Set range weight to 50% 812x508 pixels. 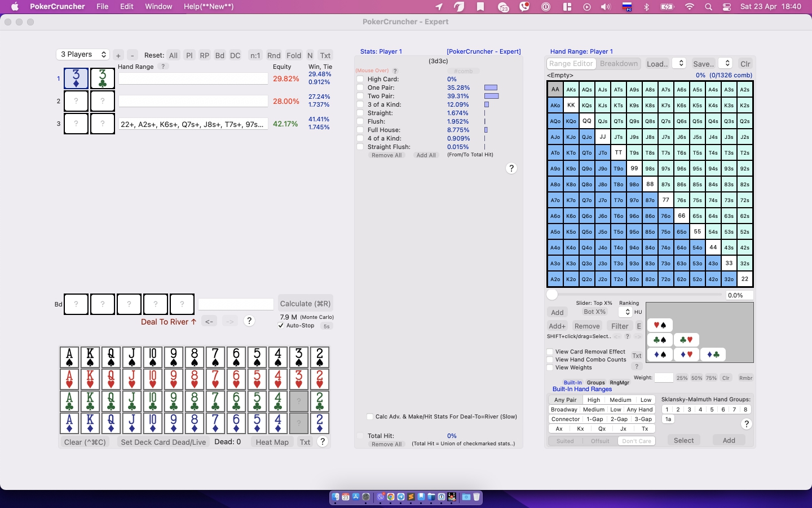point(697,378)
